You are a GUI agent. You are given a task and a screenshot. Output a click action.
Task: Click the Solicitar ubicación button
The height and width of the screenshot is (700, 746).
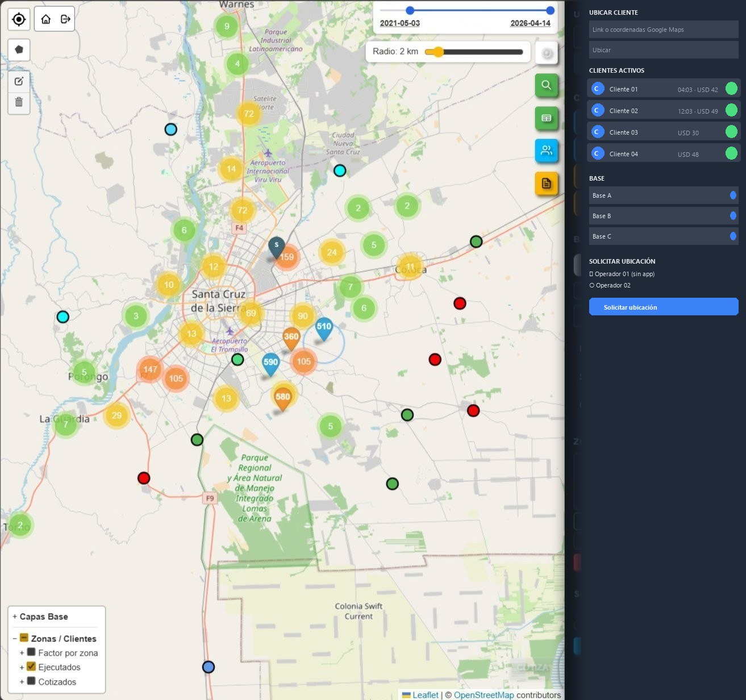click(x=664, y=307)
